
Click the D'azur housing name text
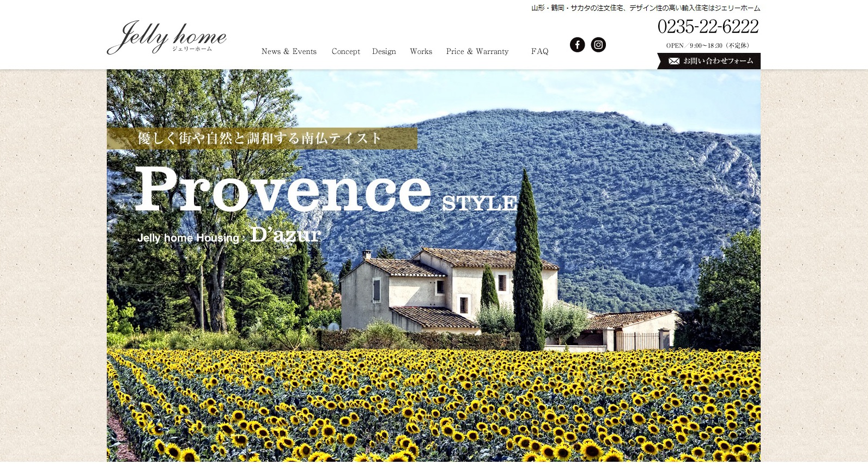pyautogui.click(x=286, y=234)
